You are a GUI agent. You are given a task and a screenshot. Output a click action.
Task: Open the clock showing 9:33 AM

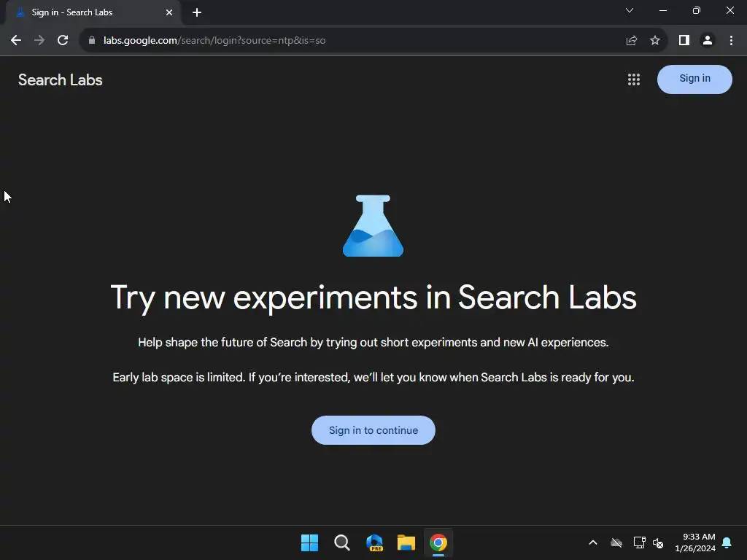click(x=695, y=542)
